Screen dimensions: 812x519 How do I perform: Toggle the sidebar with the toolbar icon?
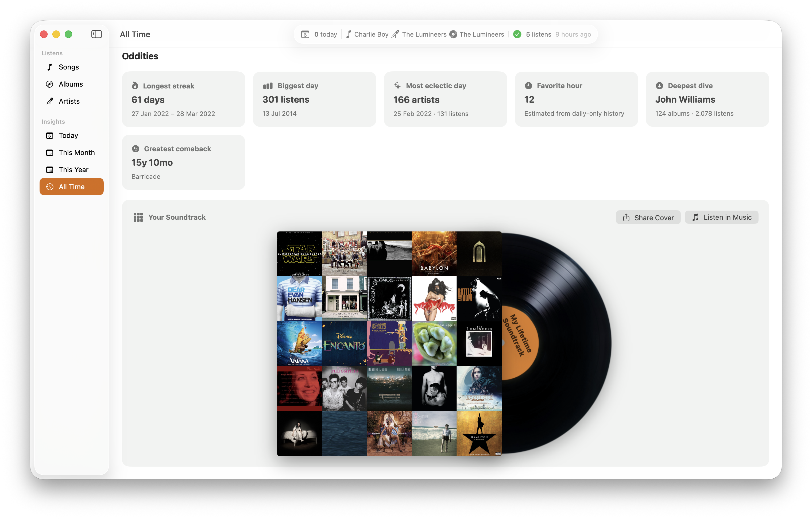point(96,34)
